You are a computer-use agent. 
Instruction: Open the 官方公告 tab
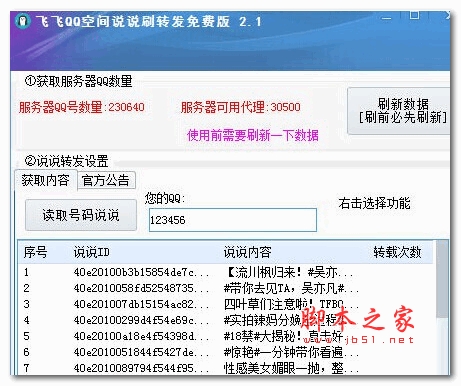coord(106,180)
